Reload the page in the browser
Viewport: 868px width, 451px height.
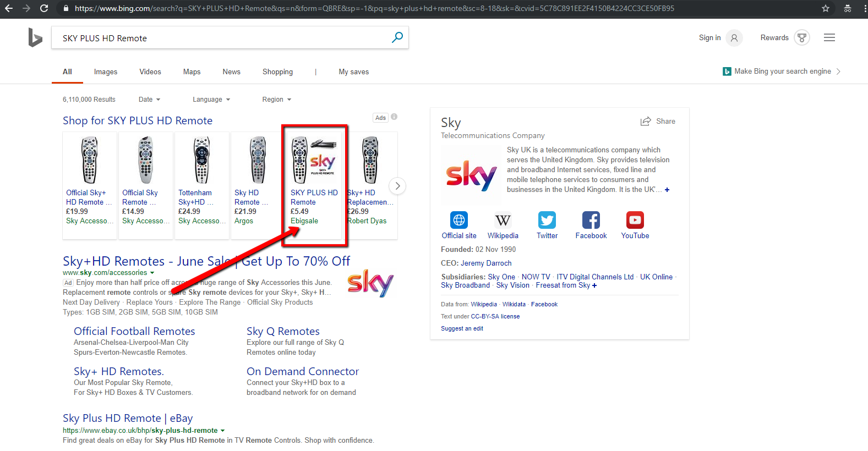point(44,8)
